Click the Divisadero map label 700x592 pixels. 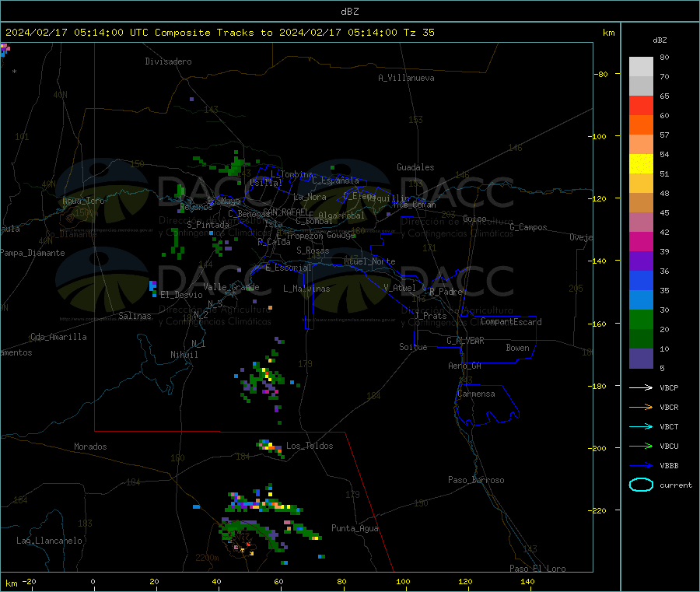(x=168, y=61)
